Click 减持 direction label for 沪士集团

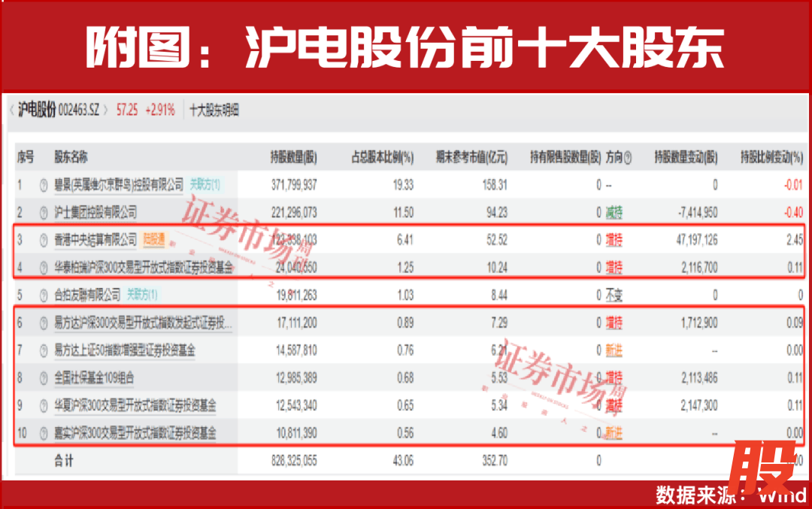pyautogui.click(x=614, y=213)
